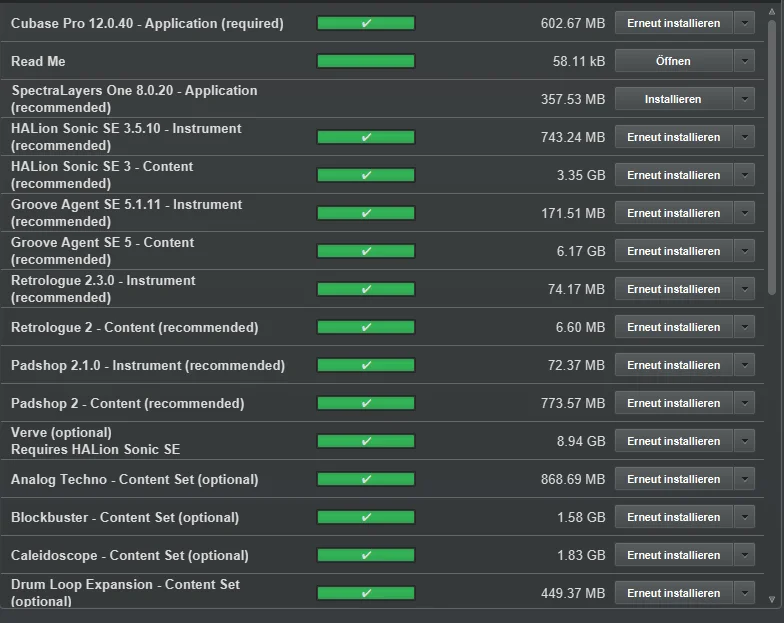Click the Read Me green progress bar
Viewport: 784px width, 623px height.
pyautogui.click(x=366, y=61)
